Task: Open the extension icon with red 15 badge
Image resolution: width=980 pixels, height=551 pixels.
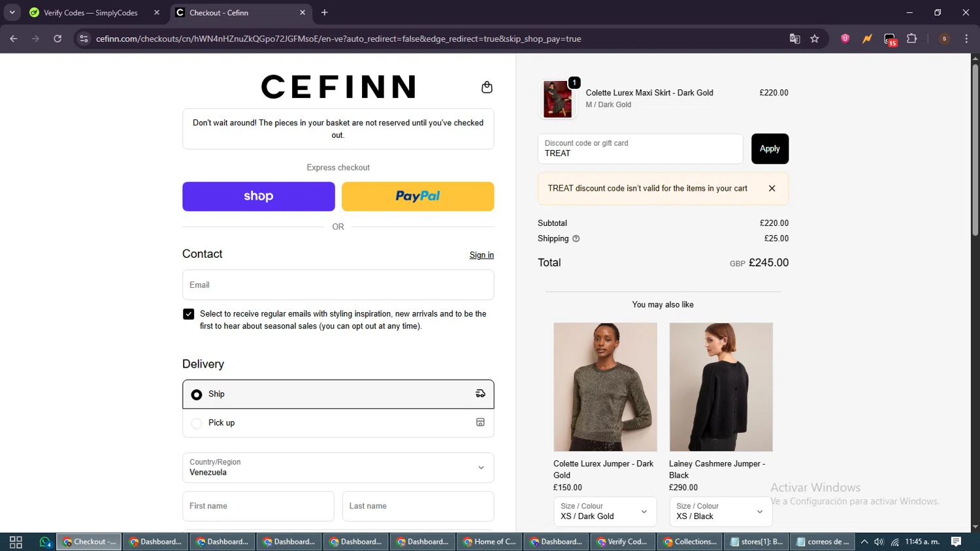Action: click(x=890, y=39)
